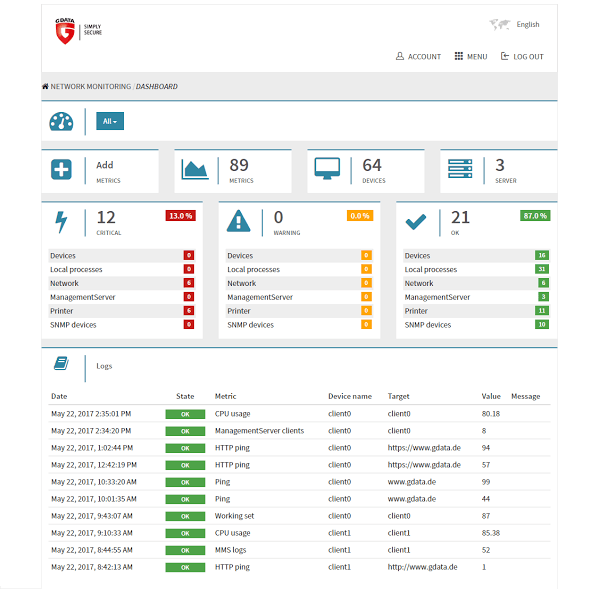Image resolution: width=600 pixels, height=589 pixels.
Task: Click the Logs book icon
Action: [61, 365]
